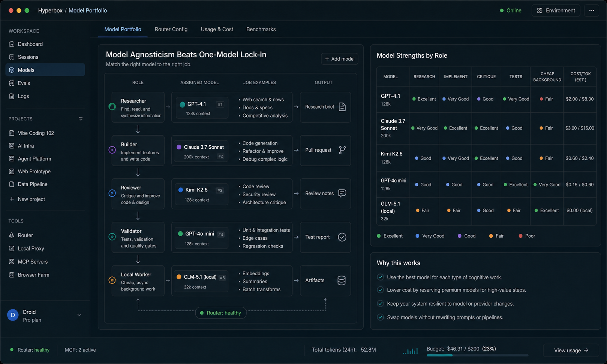Switch to the Usage & Cost tab

217,29
